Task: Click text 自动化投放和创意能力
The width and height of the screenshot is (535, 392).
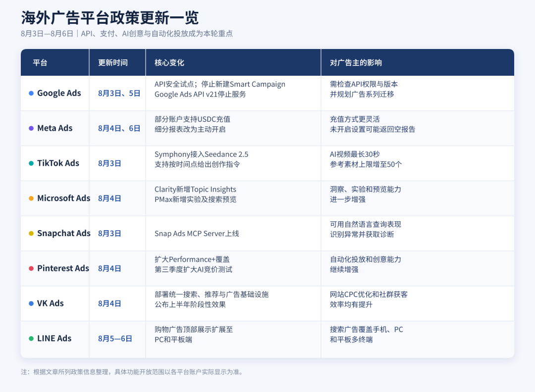Action: (x=366, y=259)
